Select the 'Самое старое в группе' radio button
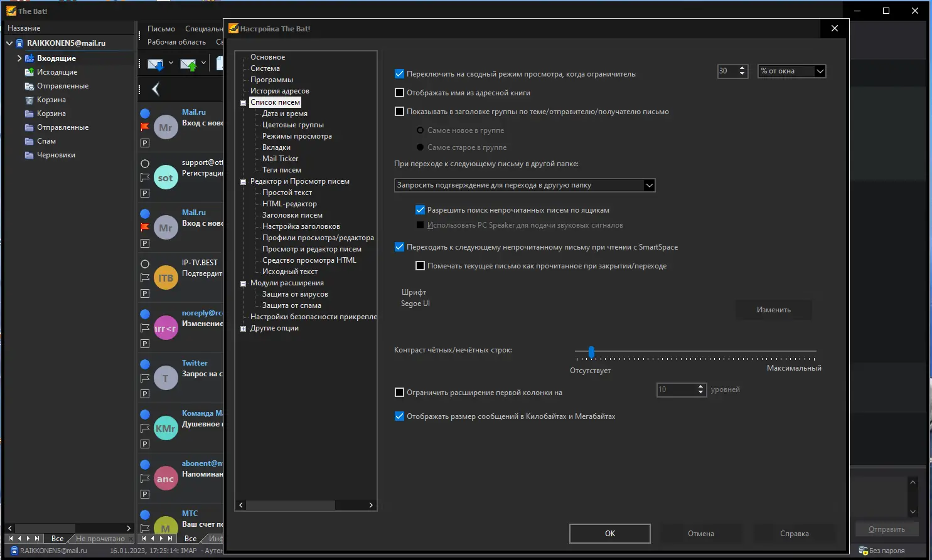The image size is (932, 560). coord(420,147)
